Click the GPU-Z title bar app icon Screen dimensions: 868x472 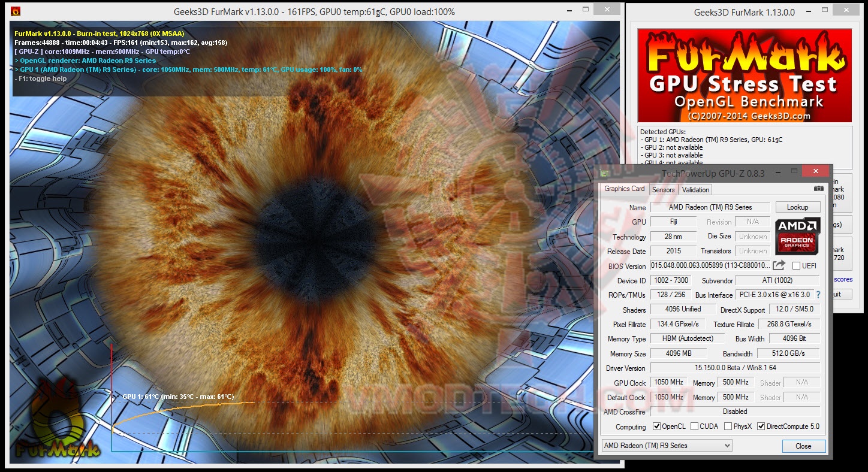[605, 174]
